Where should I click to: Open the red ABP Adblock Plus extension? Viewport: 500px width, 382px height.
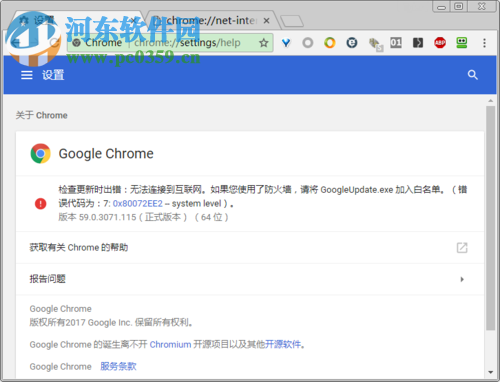[440, 43]
